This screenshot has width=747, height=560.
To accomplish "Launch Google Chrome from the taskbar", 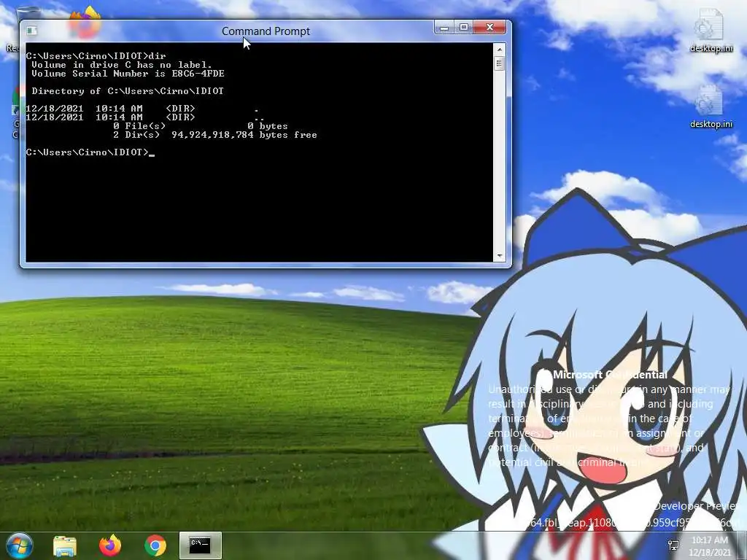I will pyautogui.click(x=155, y=545).
